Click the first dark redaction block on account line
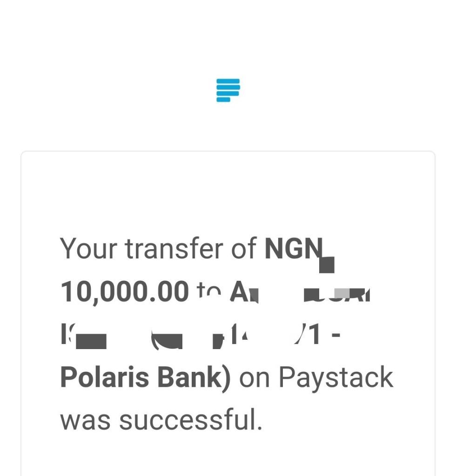 point(91,342)
